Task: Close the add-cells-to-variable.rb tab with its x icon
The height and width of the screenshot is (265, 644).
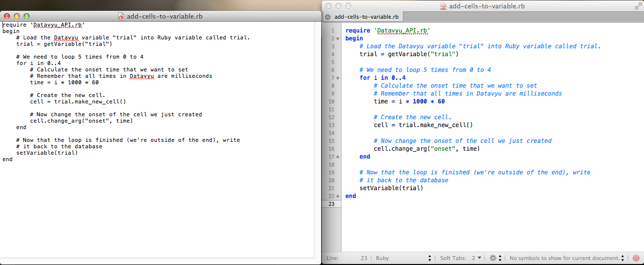Action: tap(328, 17)
